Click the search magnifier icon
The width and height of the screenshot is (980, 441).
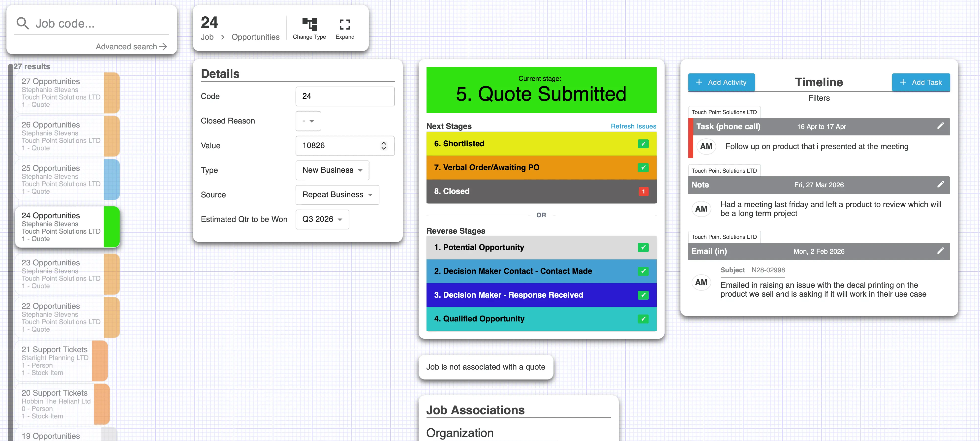(x=23, y=24)
